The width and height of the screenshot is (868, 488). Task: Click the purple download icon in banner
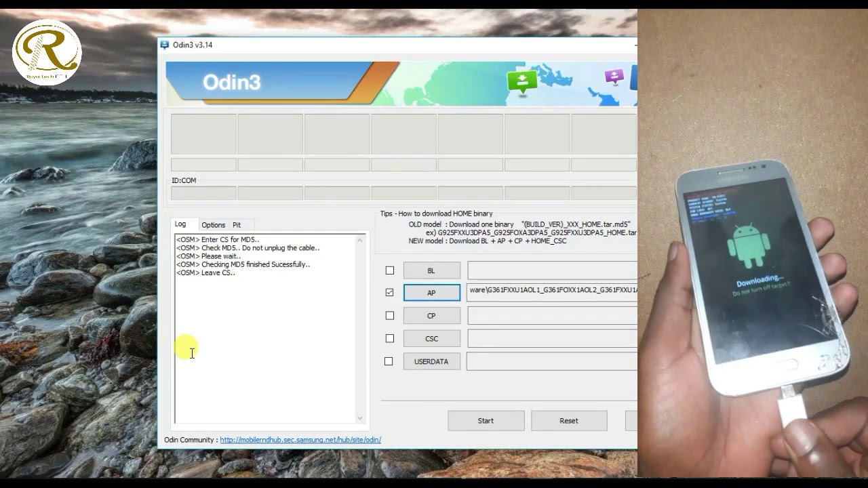click(x=614, y=76)
